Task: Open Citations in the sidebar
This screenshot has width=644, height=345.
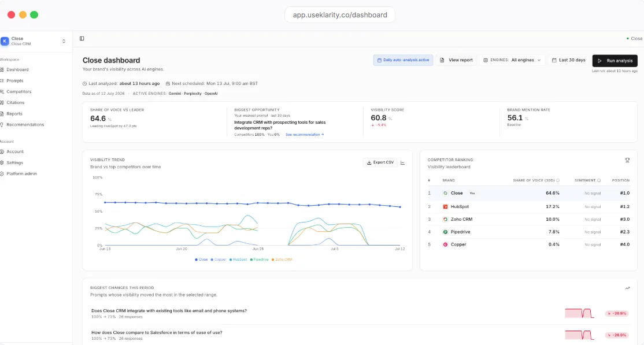Action: 15,103
